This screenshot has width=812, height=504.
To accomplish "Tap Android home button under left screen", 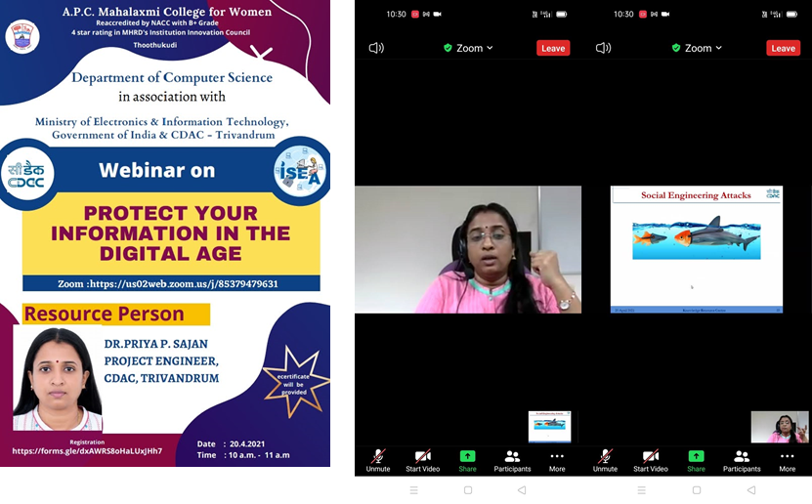I will 468,490.
